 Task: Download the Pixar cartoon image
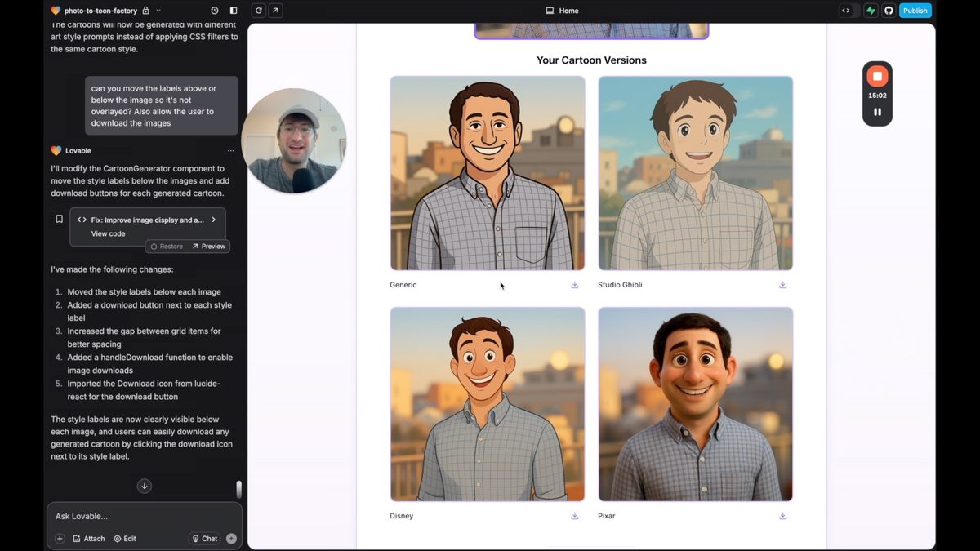tap(782, 516)
